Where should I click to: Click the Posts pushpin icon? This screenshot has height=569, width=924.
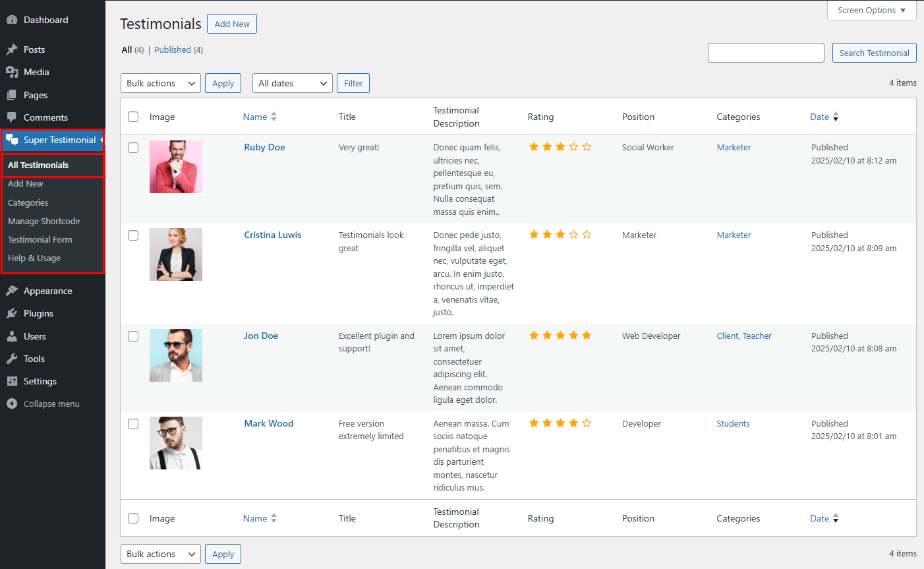pyautogui.click(x=12, y=49)
